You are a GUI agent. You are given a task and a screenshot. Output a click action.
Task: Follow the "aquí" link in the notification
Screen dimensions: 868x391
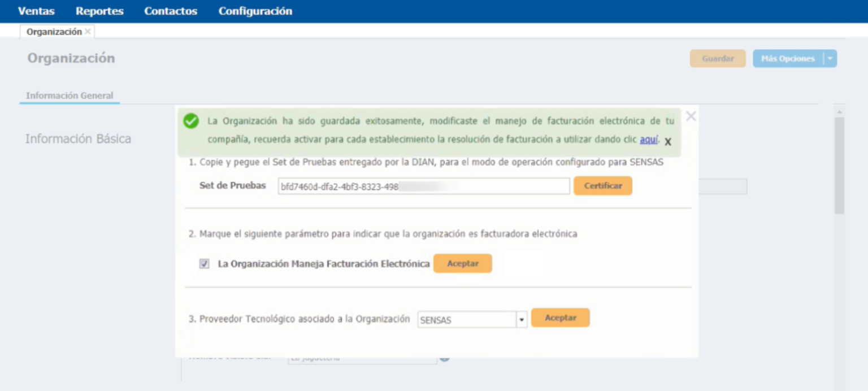tap(649, 139)
